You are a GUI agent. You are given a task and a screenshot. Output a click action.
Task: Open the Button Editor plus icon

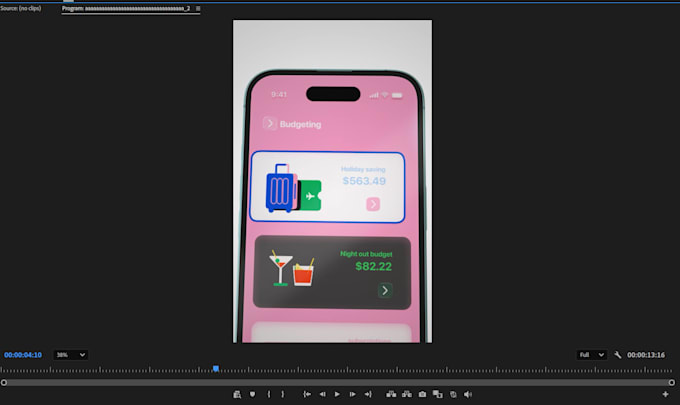[x=665, y=394]
